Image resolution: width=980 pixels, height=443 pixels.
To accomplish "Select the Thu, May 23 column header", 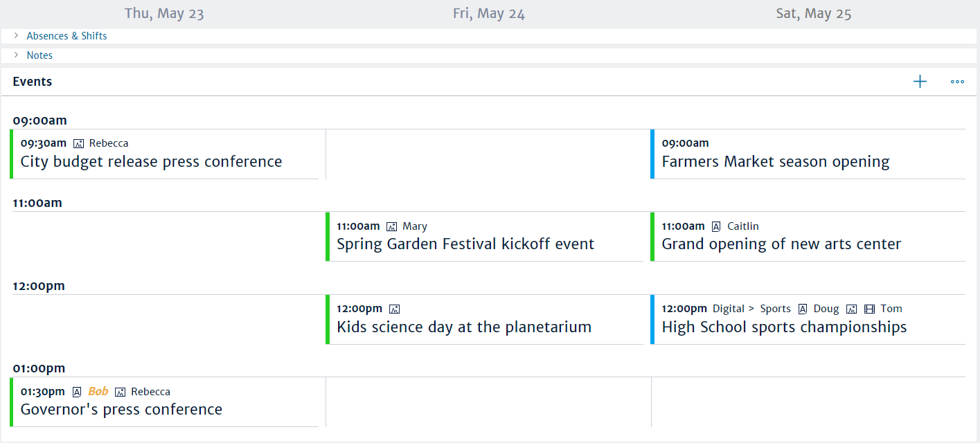I will point(164,13).
